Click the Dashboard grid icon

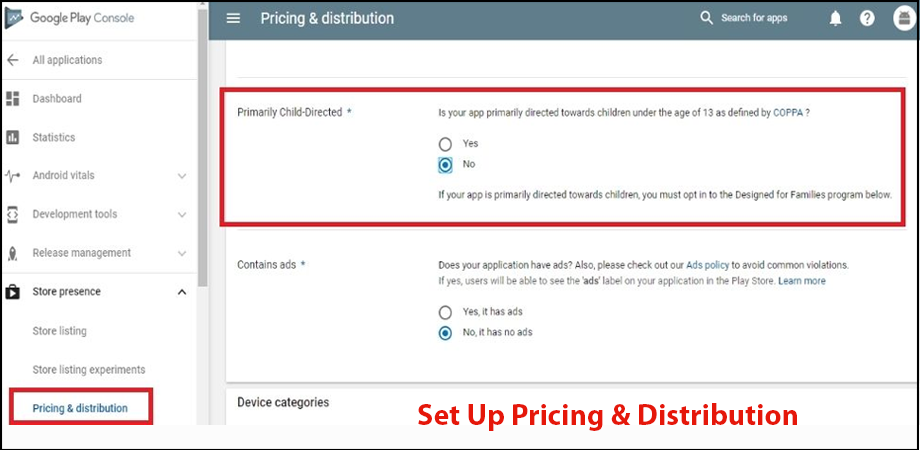[13, 99]
